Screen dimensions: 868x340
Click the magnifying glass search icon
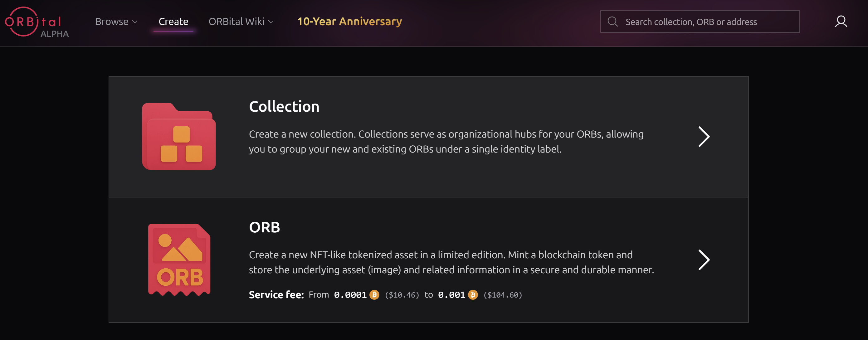click(612, 22)
